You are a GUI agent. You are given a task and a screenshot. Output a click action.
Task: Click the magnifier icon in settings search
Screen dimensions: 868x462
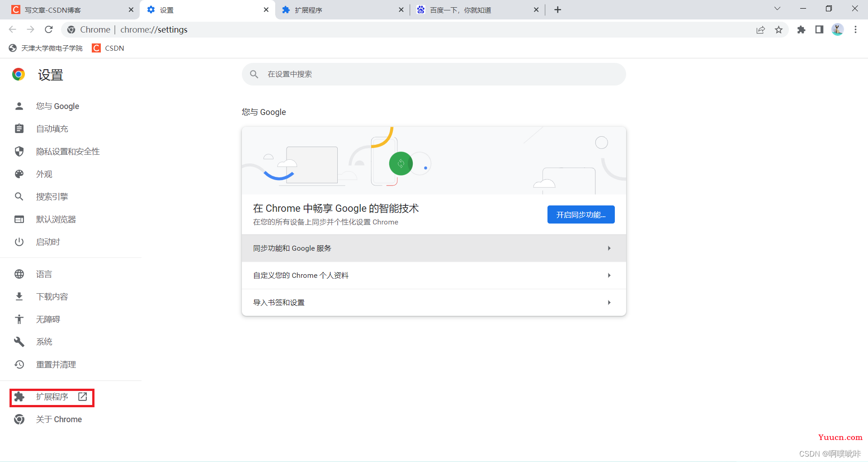254,74
